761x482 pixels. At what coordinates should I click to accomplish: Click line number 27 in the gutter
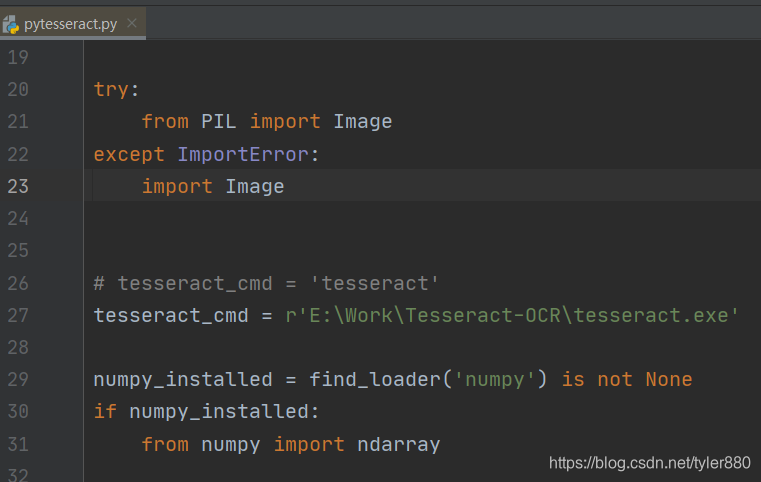[x=18, y=316]
